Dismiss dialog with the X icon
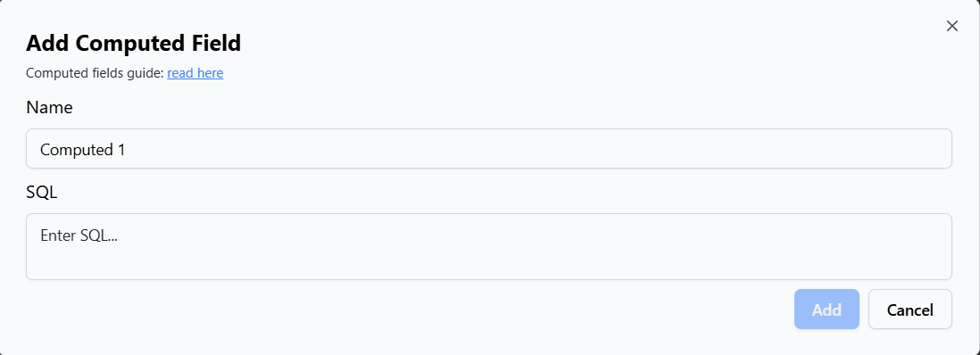 [951, 26]
